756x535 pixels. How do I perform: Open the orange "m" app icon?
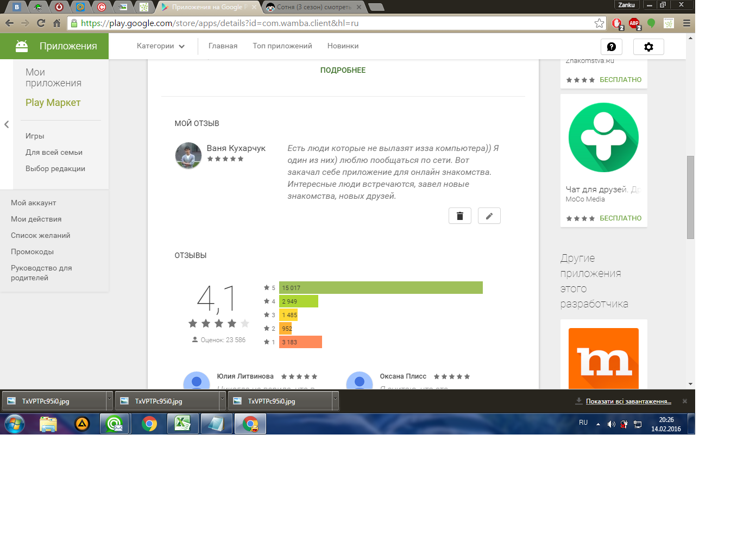603,358
